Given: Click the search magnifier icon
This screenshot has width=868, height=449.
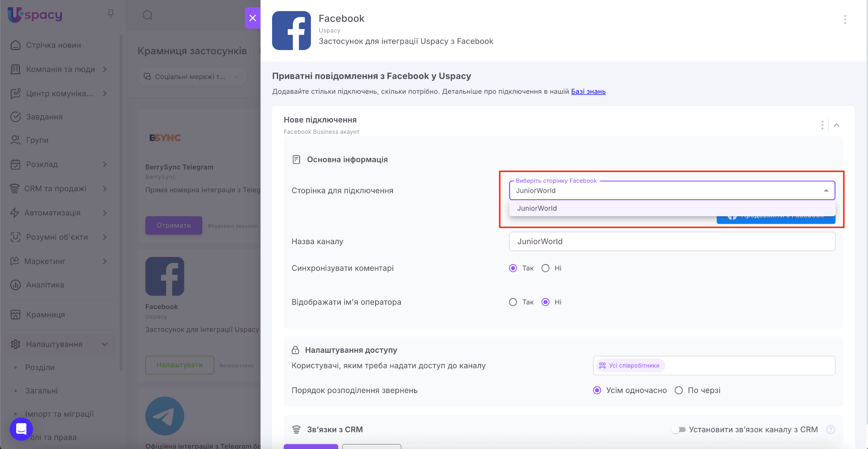Looking at the screenshot, I should tap(147, 15).
